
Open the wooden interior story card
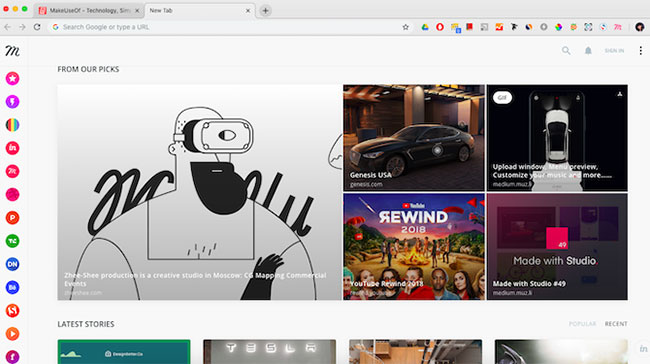(415, 352)
